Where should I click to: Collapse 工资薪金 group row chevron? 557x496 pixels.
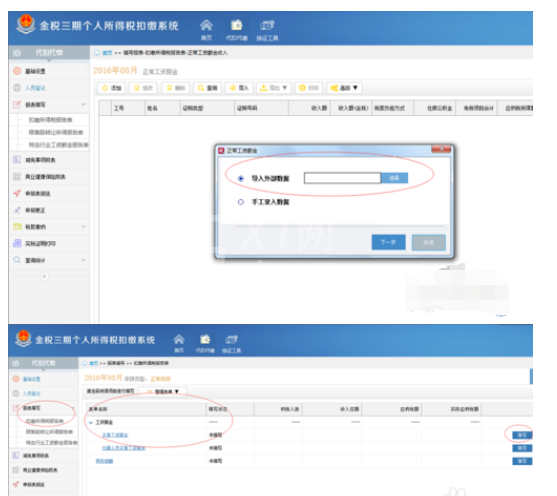[x=91, y=422]
